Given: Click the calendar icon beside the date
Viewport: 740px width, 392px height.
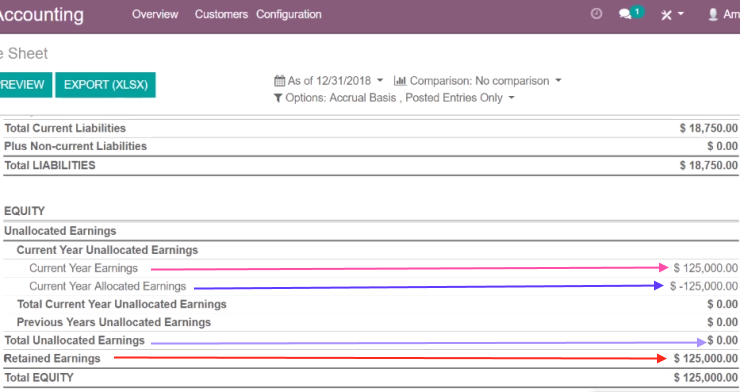Looking at the screenshot, I should point(279,81).
